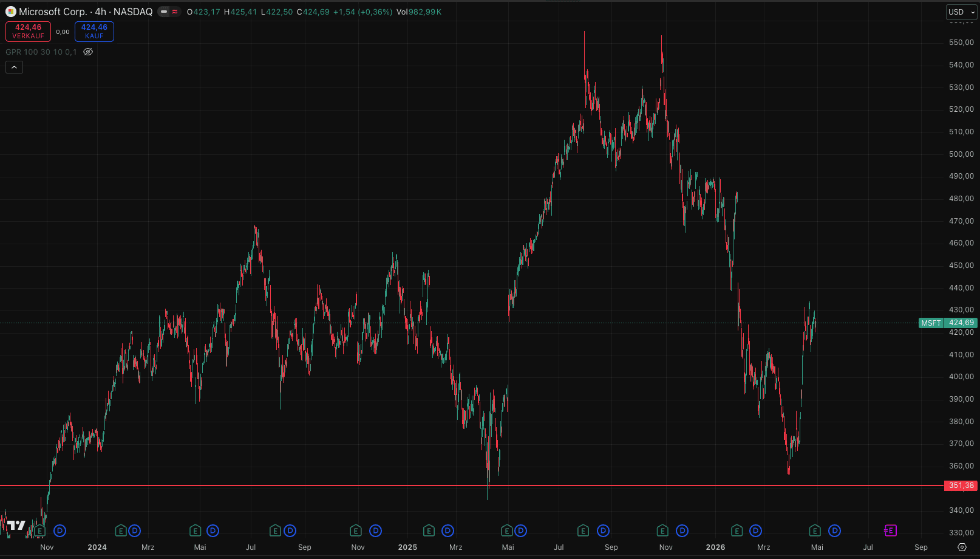Collapse the indicator legend with chevron
Image resolution: width=980 pixels, height=559 pixels.
point(14,67)
